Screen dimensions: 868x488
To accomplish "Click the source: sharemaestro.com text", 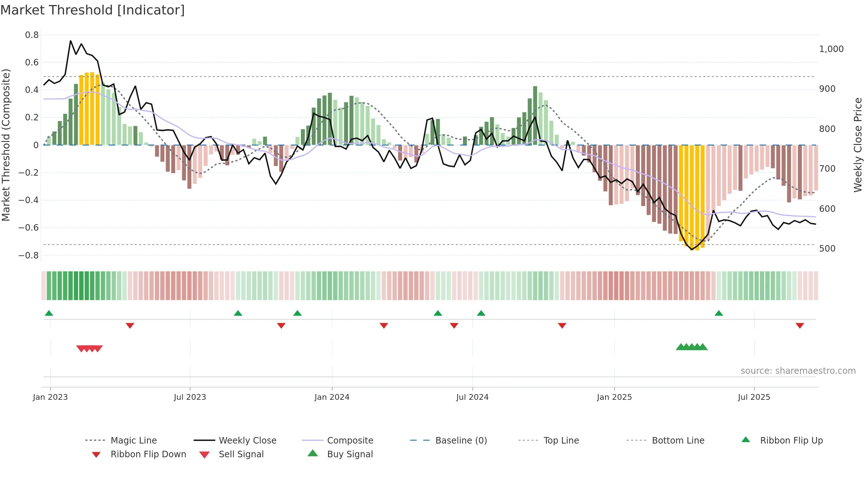I will pyautogui.click(x=798, y=371).
